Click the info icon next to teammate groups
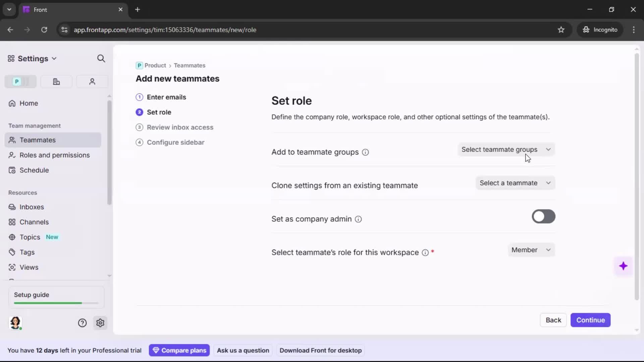644x362 pixels. 365,152
